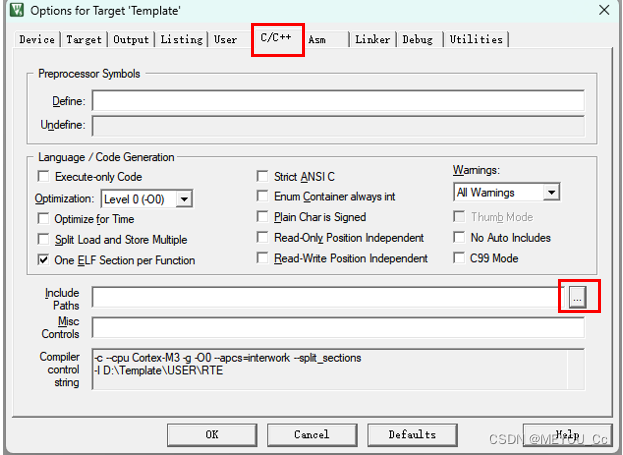This screenshot has height=455, width=623.
Task: Switch to the Device tab
Action: (37, 39)
